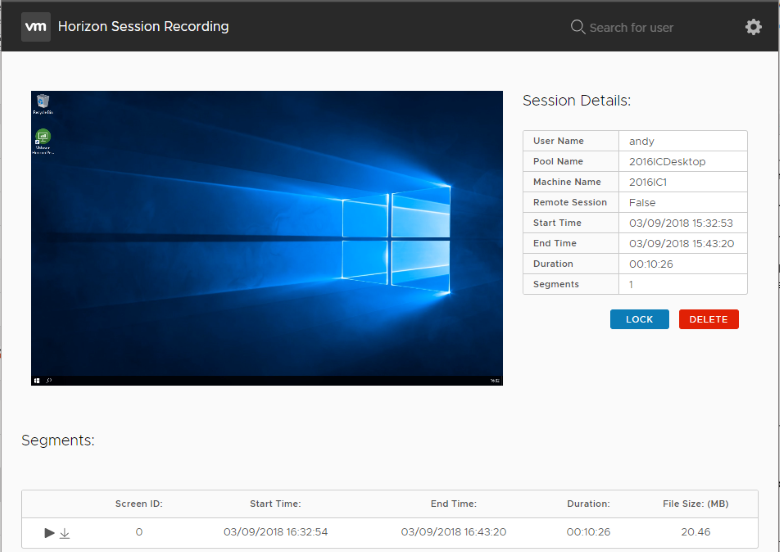Open settings via gear icon
This screenshot has width=780, height=552.
(753, 27)
